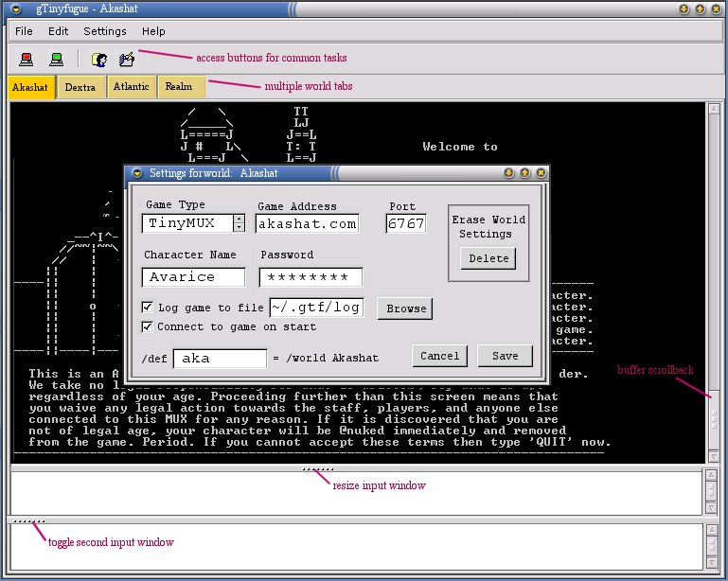
Task: Click the red computer disconnect icon
Action: [x=27, y=59]
